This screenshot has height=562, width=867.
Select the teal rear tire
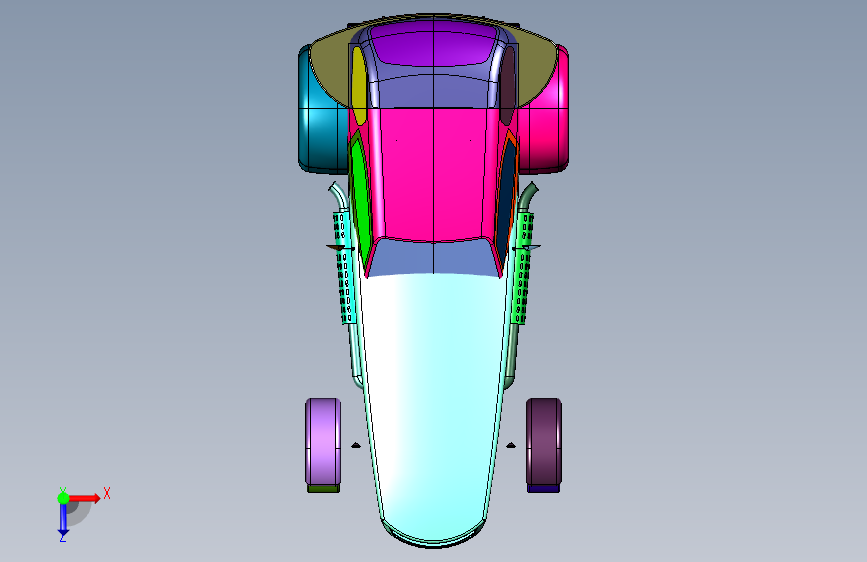[323, 111]
